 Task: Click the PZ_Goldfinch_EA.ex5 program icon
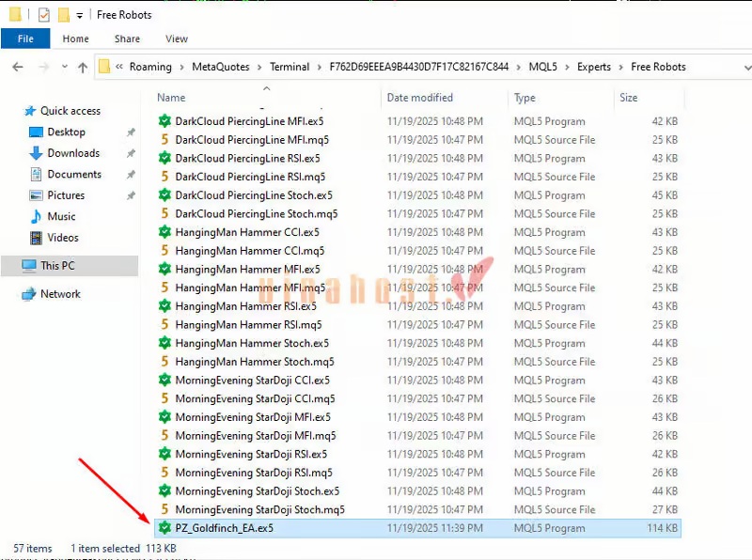[x=164, y=528]
